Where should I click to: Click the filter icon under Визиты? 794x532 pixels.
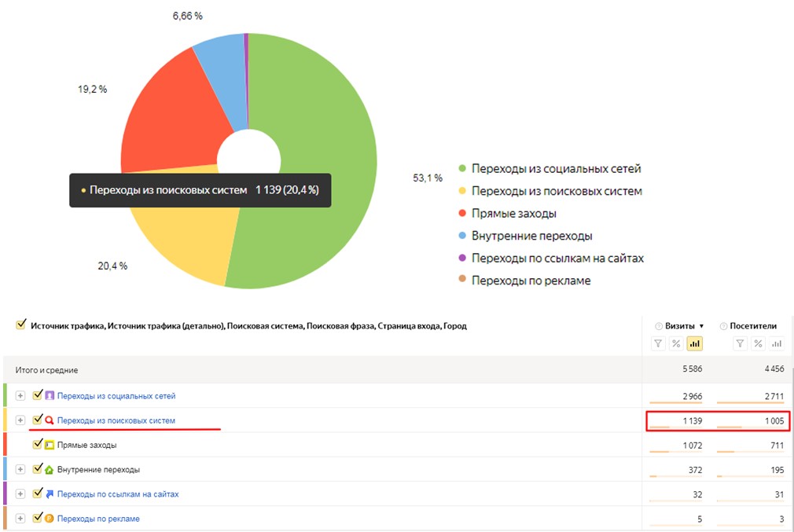tap(658, 343)
